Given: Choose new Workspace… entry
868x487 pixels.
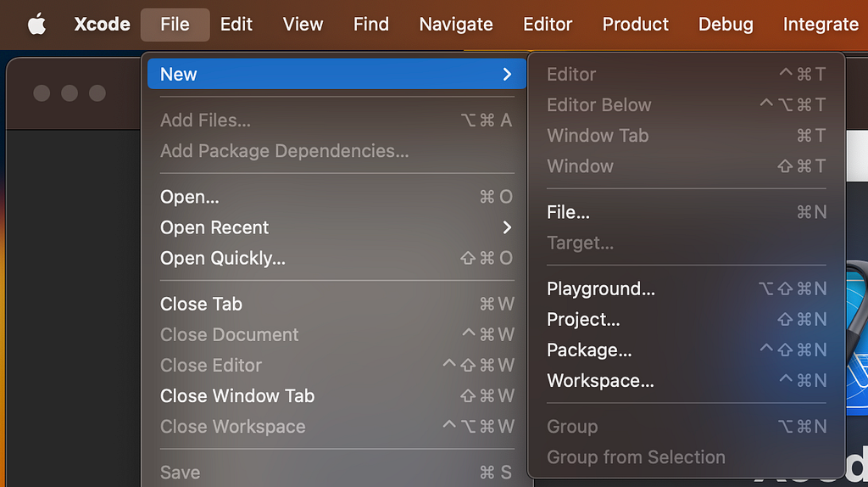Looking at the screenshot, I should (x=600, y=381).
